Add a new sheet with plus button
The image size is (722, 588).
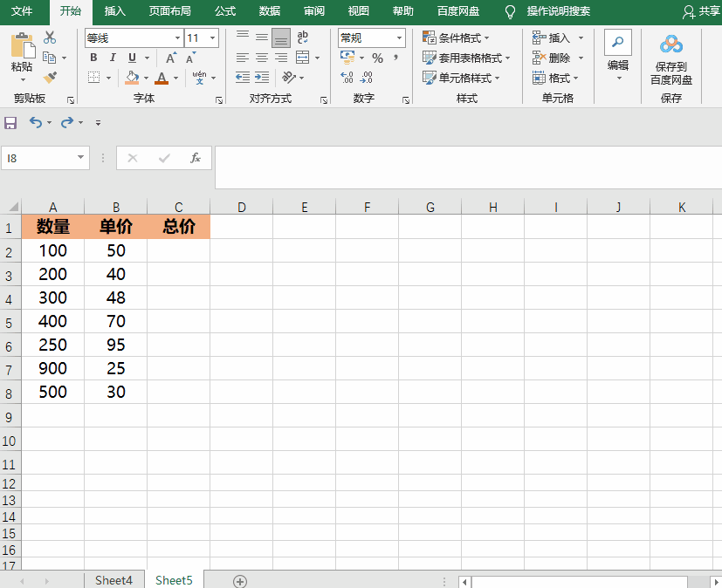click(240, 581)
